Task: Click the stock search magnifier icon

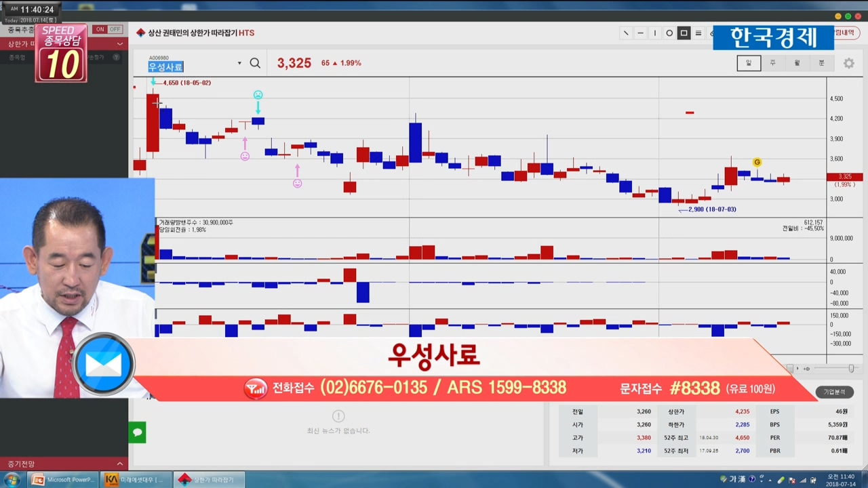Action: [x=255, y=63]
